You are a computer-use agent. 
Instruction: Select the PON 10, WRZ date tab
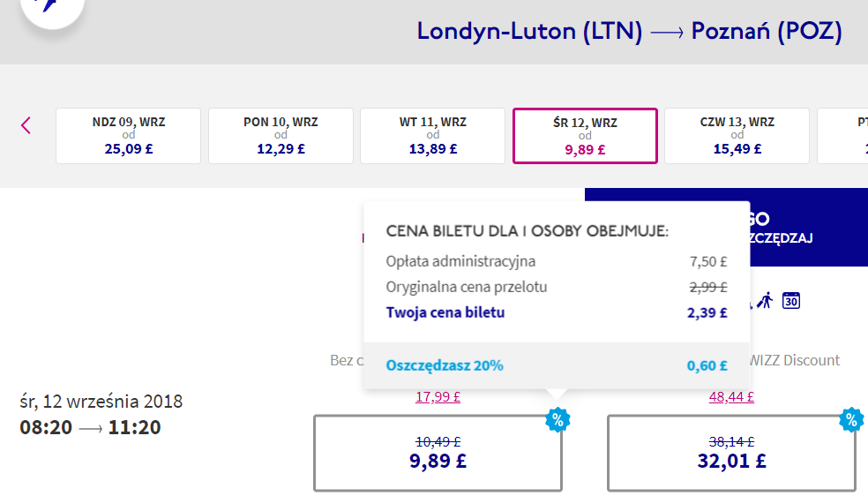click(281, 136)
